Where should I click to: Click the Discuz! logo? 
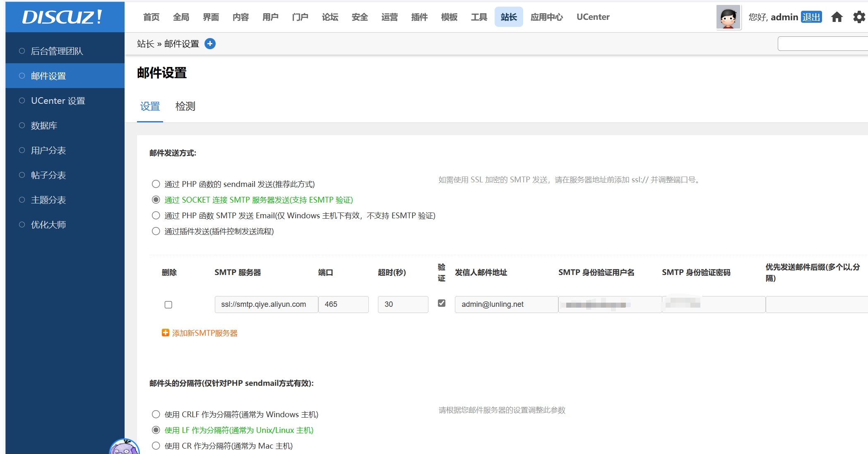62,17
